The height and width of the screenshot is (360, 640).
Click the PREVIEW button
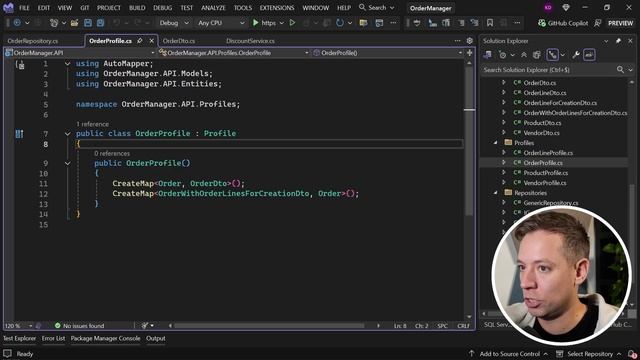620,23
